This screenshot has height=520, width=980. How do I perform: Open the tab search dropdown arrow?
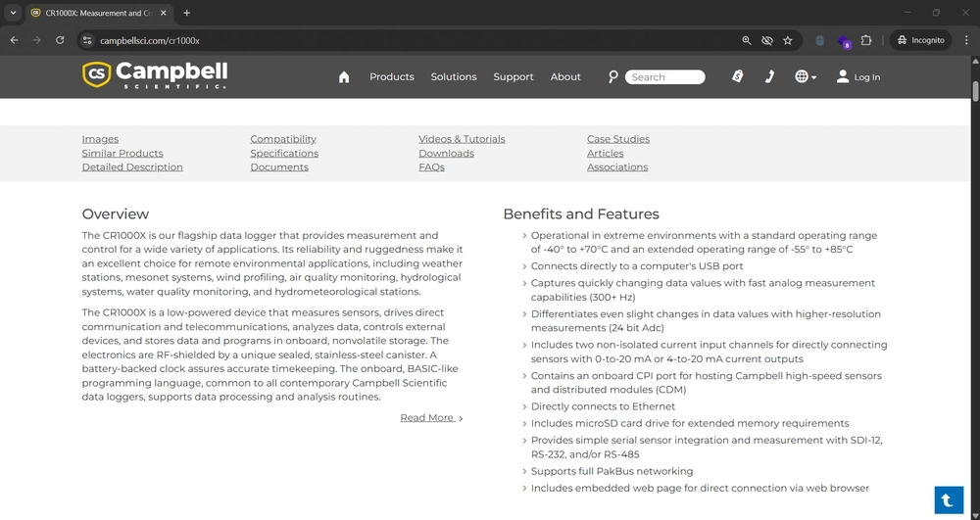[13, 13]
